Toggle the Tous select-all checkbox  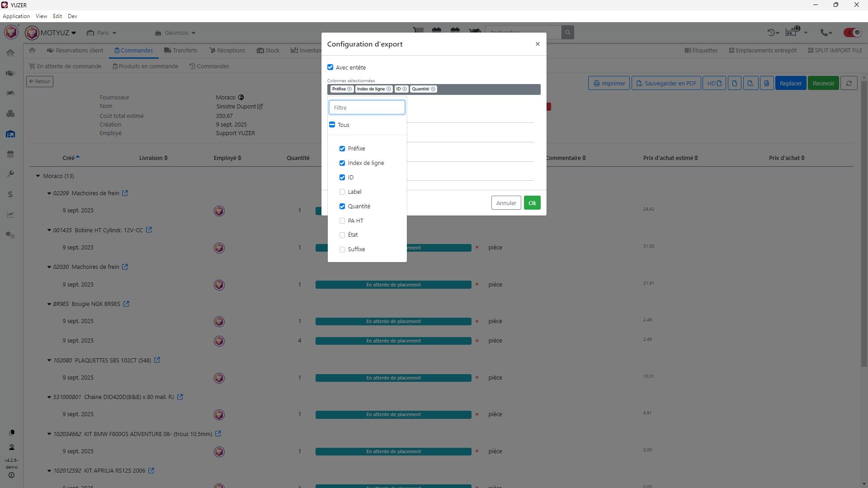point(332,125)
